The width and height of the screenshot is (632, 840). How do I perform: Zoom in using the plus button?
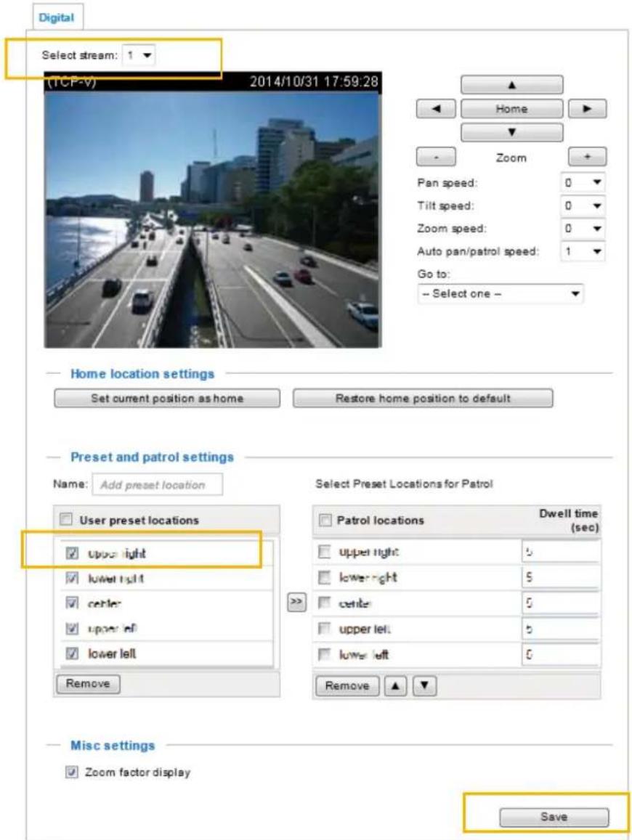(x=587, y=157)
